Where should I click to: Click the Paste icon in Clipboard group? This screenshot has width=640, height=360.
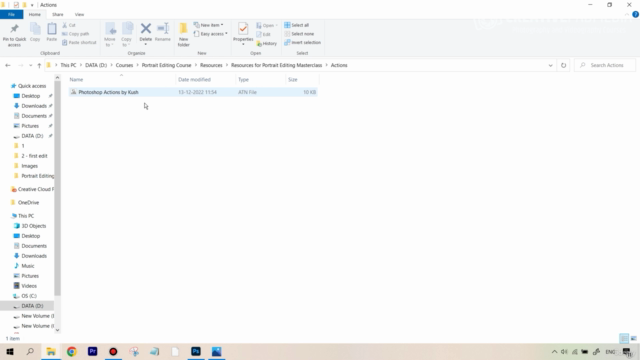tap(51, 32)
